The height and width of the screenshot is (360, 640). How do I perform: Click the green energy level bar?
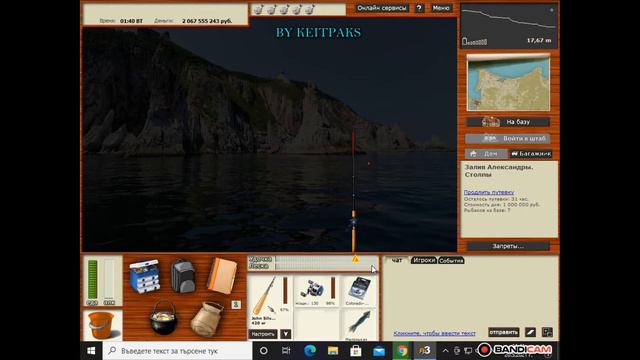pos(93,280)
